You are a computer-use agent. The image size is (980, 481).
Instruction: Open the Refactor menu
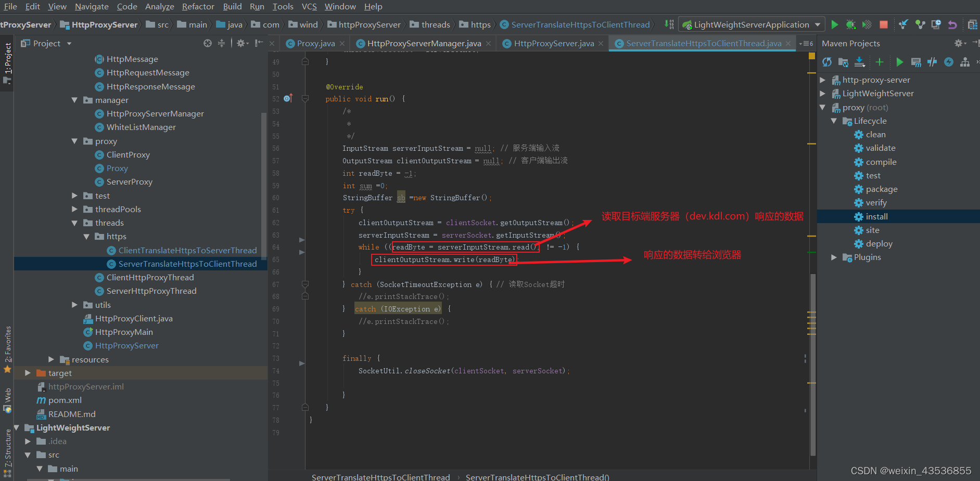coord(198,6)
